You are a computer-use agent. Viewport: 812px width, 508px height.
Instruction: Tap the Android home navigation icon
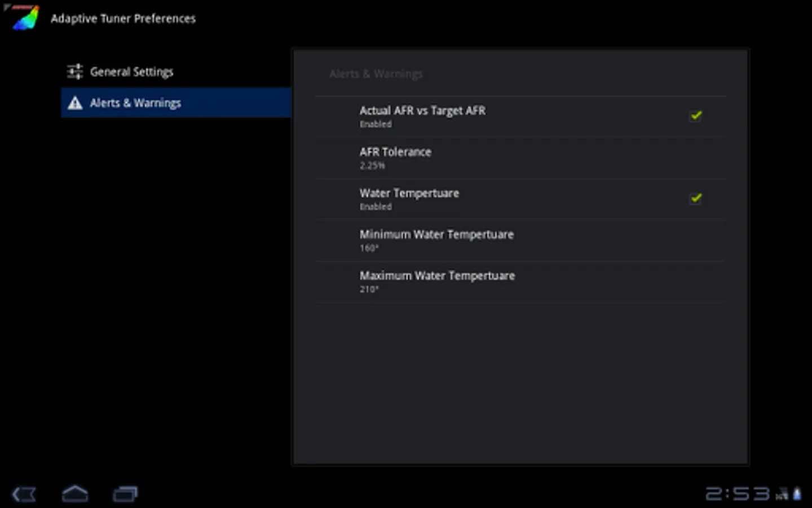coord(74,494)
